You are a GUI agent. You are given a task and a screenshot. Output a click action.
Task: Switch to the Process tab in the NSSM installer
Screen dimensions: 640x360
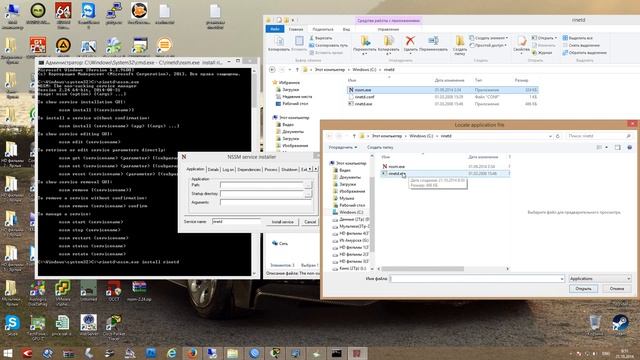(x=271, y=169)
